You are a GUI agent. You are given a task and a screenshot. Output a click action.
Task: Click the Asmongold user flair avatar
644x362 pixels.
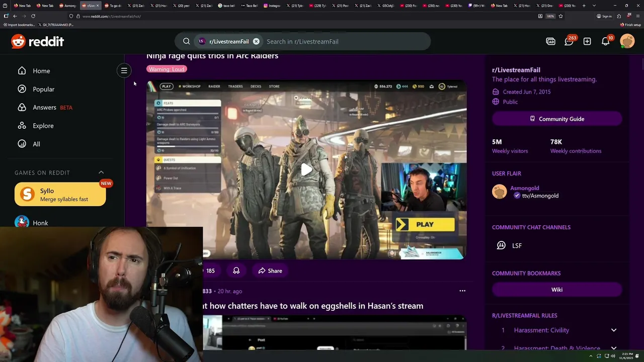click(500, 192)
